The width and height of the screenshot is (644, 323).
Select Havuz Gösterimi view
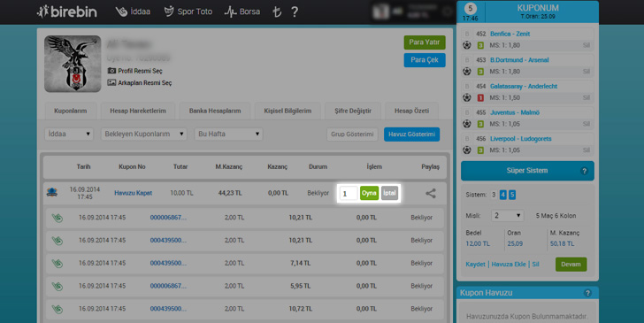pyautogui.click(x=411, y=135)
